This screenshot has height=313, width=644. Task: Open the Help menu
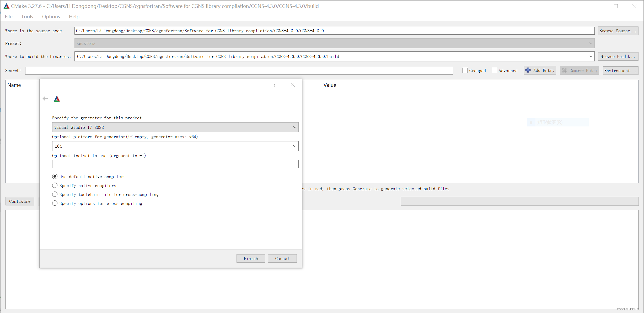74,17
